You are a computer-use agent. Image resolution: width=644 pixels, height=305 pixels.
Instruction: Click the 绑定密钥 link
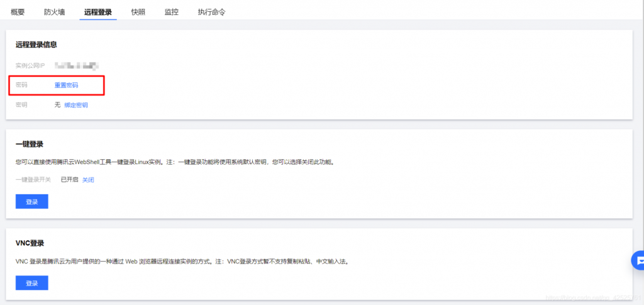pyautogui.click(x=76, y=105)
